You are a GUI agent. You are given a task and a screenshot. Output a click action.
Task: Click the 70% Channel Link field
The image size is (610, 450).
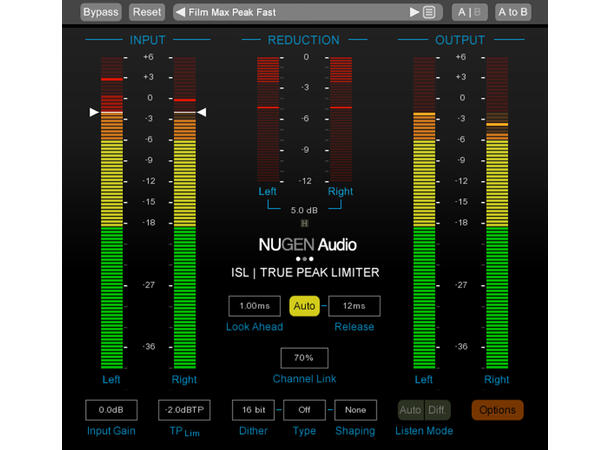(304, 358)
